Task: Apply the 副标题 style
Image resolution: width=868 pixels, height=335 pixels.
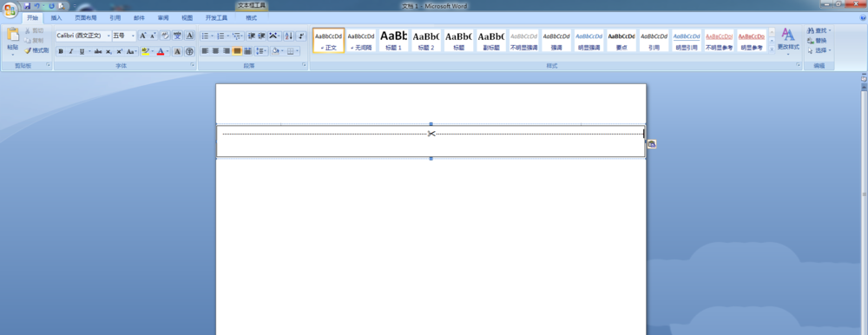Action: (x=491, y=41)
